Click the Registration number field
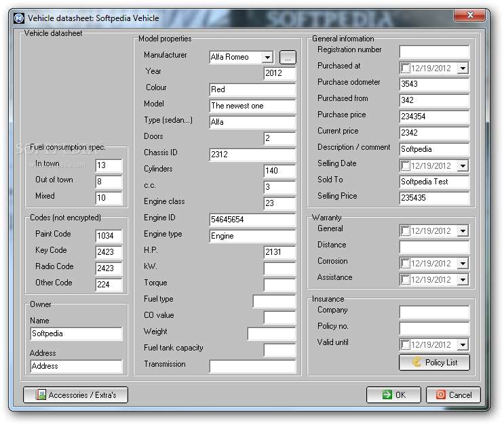 434,52
